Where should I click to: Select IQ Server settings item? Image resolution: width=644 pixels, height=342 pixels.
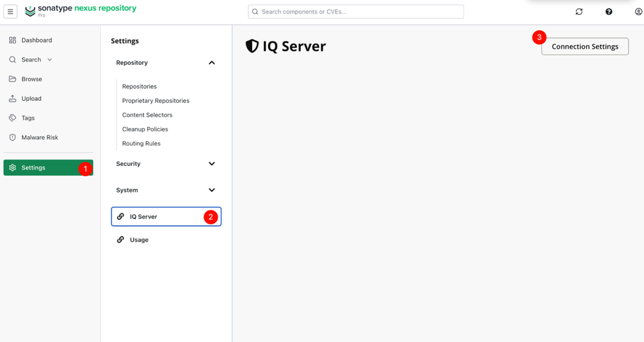tap(166, 217)
